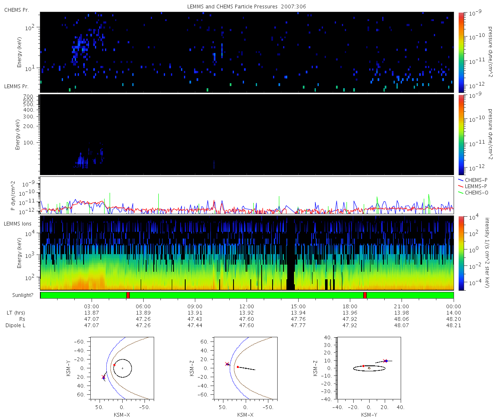This screenshot has height=420, width=504.
Task: Click the red spacecraft marker in KSM-X/KSM-Y plot
Action: [114, 365]
